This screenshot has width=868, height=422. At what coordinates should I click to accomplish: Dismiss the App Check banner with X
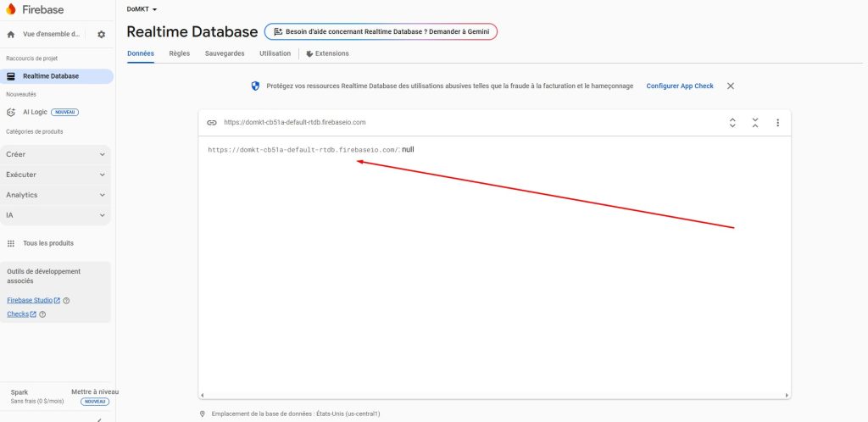[x=730, y=86]
